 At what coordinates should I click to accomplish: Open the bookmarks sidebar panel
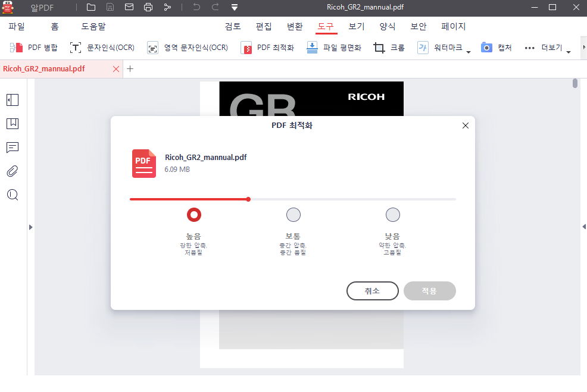(13, 124)
